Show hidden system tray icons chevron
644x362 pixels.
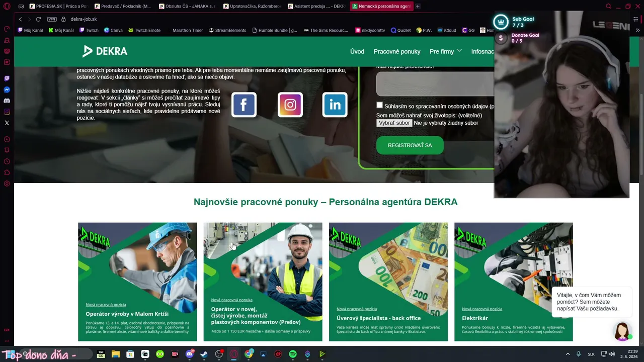coord(568,354)
